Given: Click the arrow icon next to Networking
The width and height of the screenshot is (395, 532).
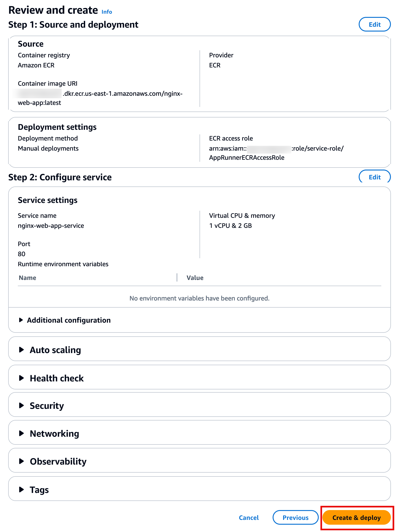Looking at the screenshot, I should [x=21, y=433].
